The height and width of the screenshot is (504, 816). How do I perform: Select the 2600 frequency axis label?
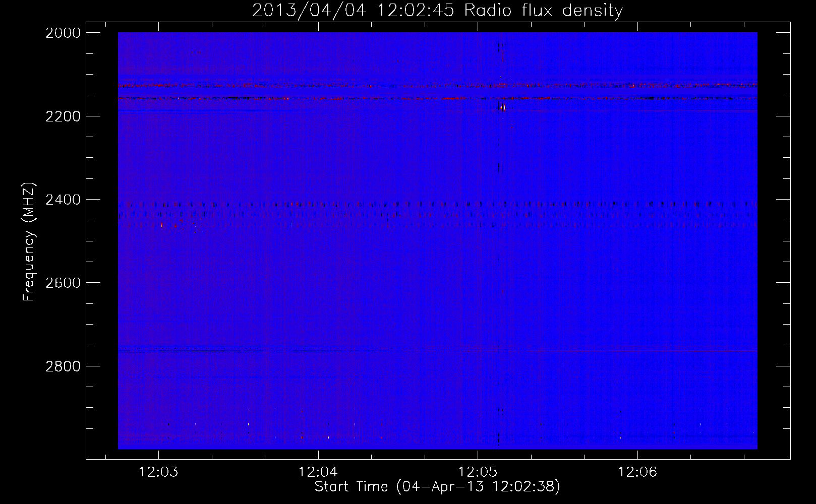pyautogui.click(x=63, y=283)
